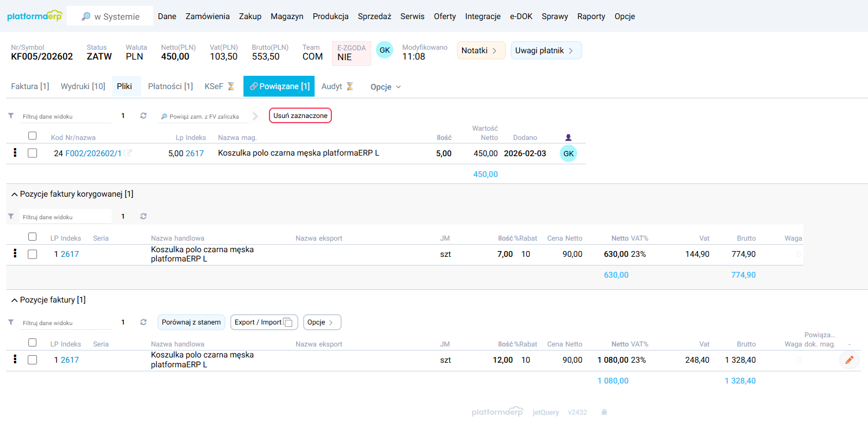Expand the Uwagi płatnik panel
868x424 pixels.
pyautogui.click(x=546, y=50)
